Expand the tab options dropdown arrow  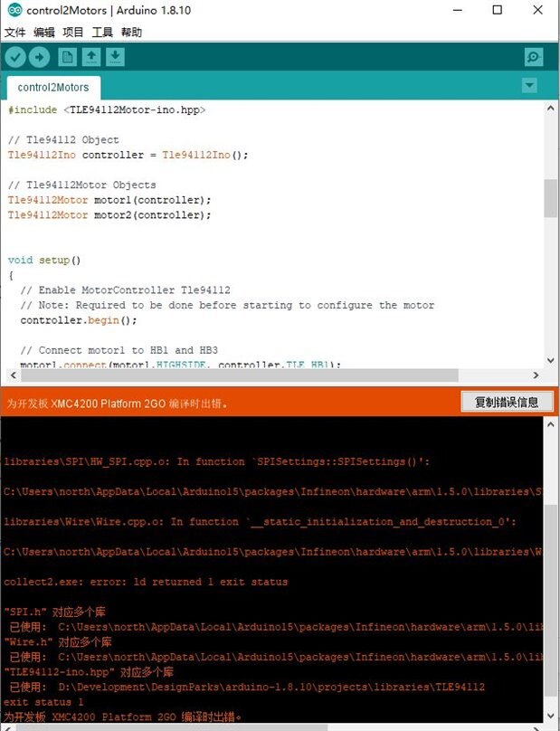click(x=529, y=85)
